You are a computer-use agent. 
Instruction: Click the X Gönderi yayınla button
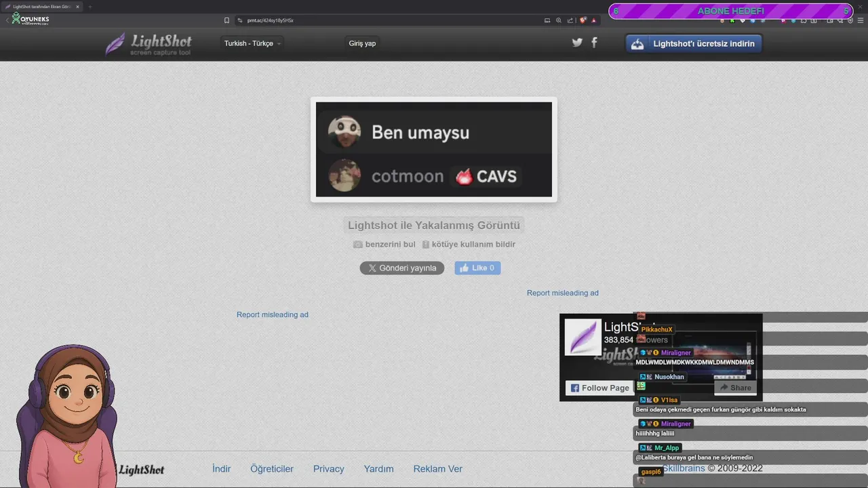click(x=402, y=268)
